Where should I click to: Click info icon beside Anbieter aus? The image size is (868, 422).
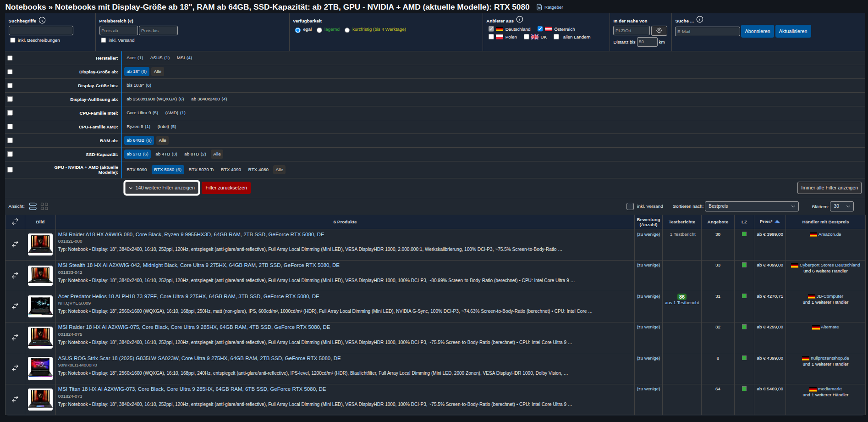tap(520, 19)
